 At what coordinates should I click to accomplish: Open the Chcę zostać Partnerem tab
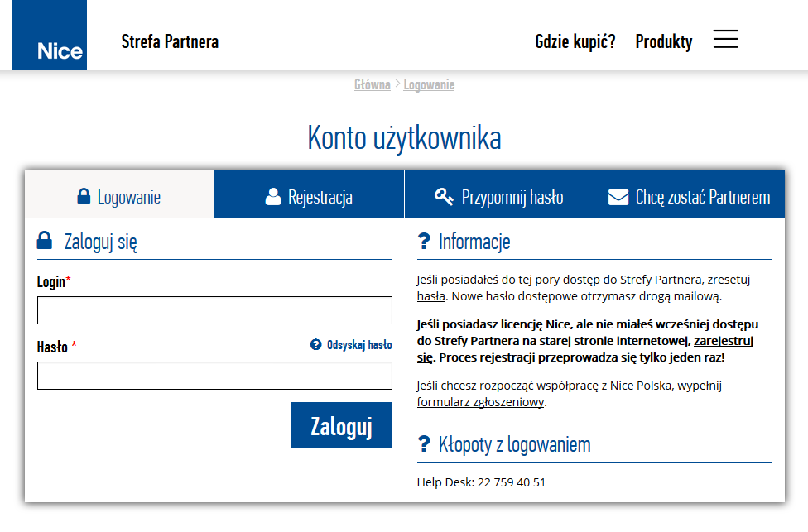(690, 194)
